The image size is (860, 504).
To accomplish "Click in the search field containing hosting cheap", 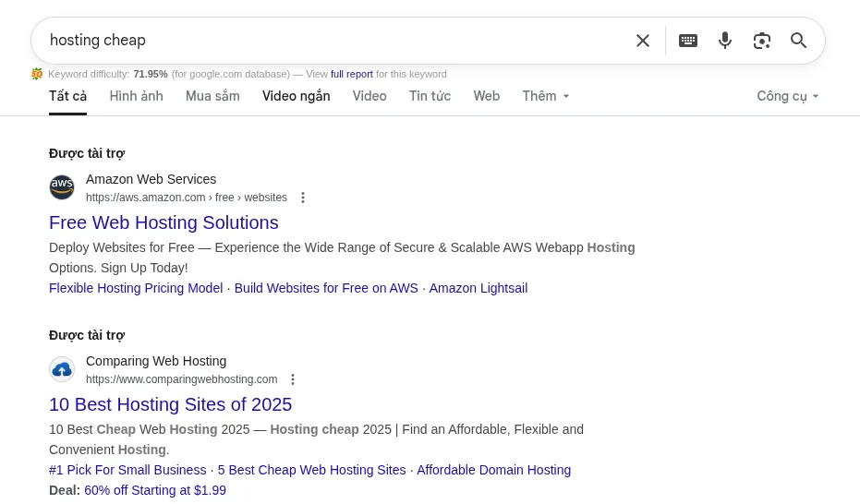I will click(333, 41).
